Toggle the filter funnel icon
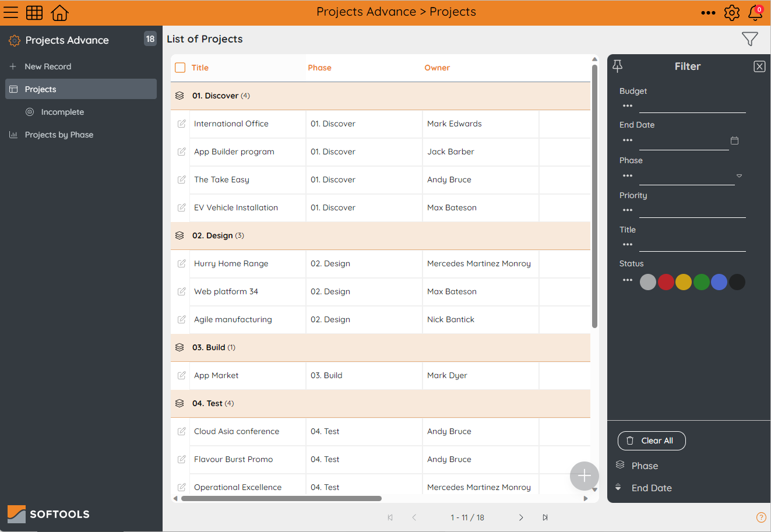Viewport: 771px width, 532px height. (750, 39)
